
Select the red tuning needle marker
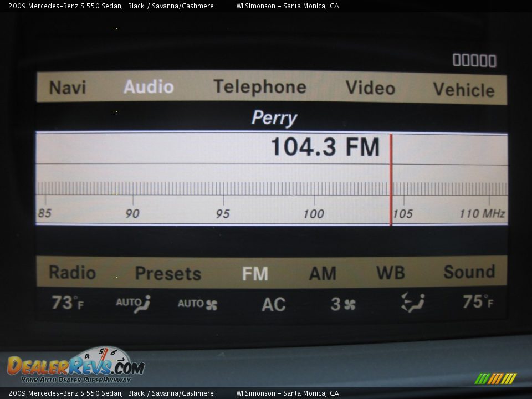coord(391,180)
